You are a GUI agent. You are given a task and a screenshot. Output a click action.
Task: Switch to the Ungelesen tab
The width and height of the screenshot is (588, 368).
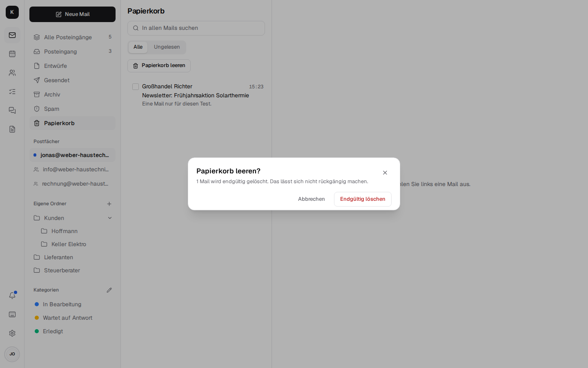(167, 47)
